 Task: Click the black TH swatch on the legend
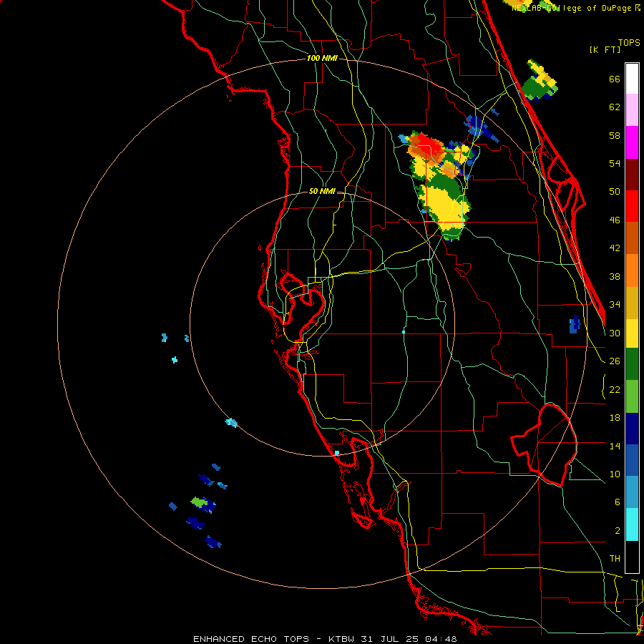(x=632, y=557)
